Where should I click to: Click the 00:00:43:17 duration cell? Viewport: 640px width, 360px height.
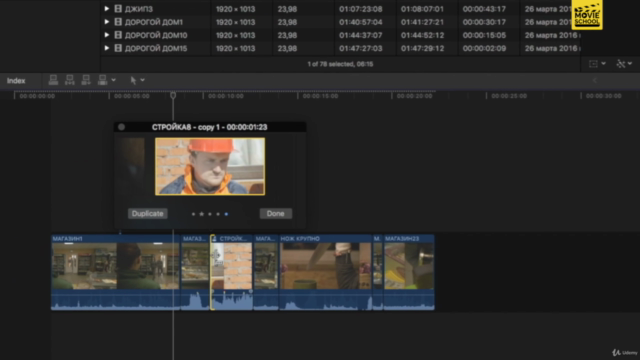tap(484, 9)
